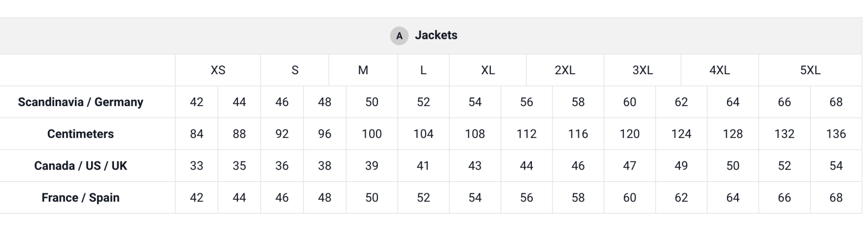
Task: Select the 4XL size column header
Action: click(720, 70)
